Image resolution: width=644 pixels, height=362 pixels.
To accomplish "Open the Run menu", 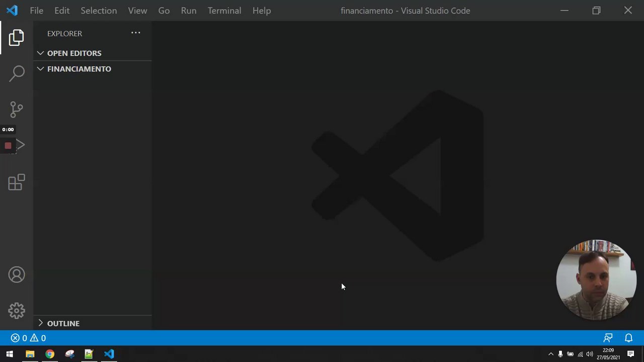I will click(x=189, y=11).
